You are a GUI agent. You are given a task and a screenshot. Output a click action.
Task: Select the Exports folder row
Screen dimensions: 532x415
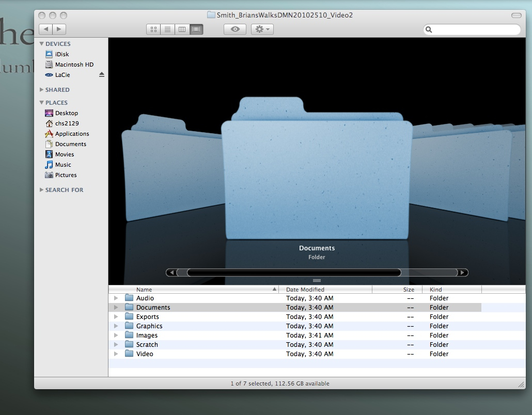point(147,317)
